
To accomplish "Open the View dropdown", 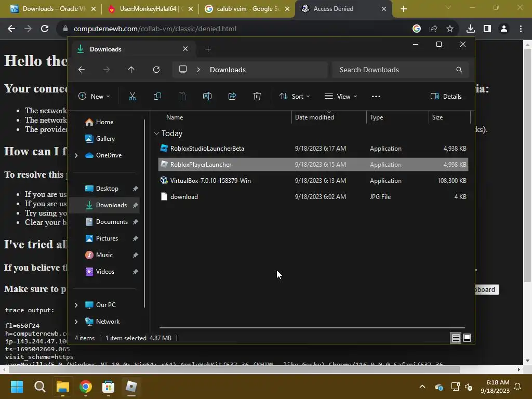I will click(341, 96).
